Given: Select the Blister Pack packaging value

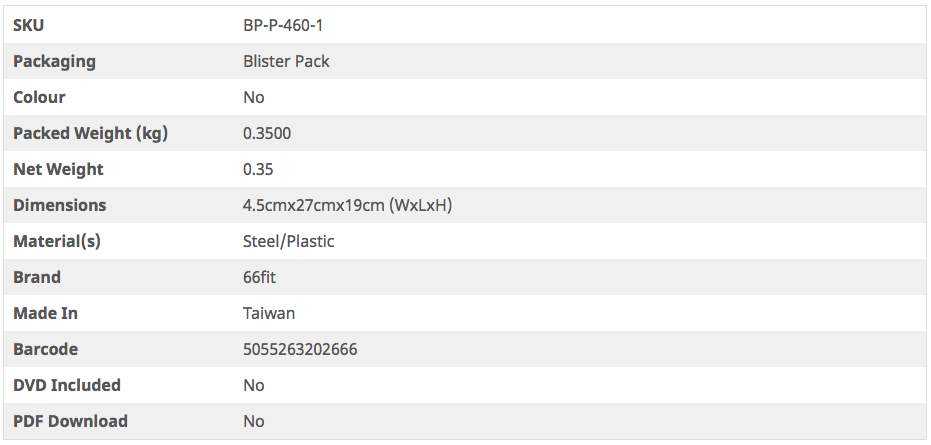Looking at the screenshot, I should pos(286,61).
